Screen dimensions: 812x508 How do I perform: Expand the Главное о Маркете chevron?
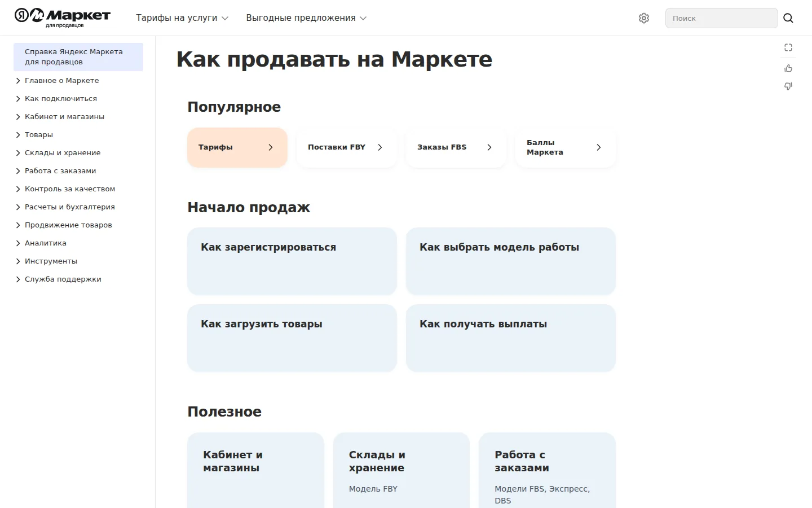pyautogui.click(x=18, y=81)
